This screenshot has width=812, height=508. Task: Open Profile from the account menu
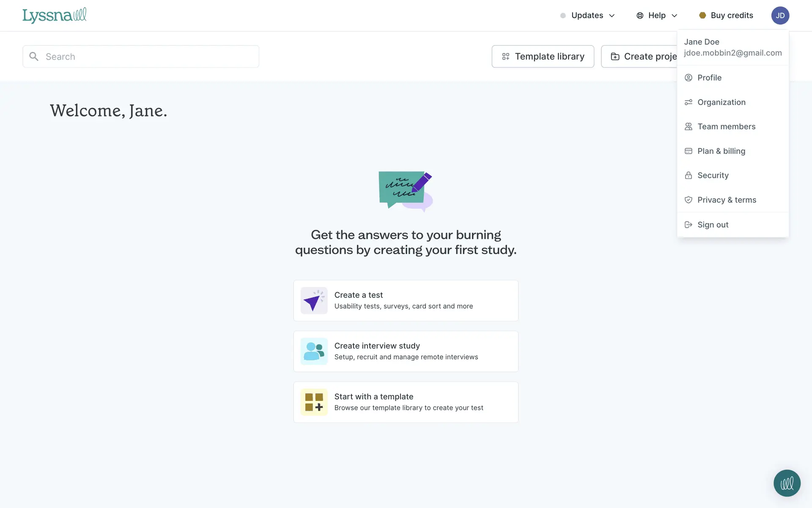[x=709, y=77]
